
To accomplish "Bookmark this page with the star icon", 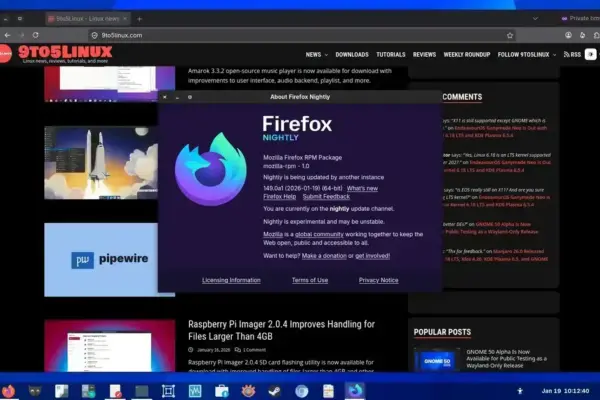I will click(510, 36).
